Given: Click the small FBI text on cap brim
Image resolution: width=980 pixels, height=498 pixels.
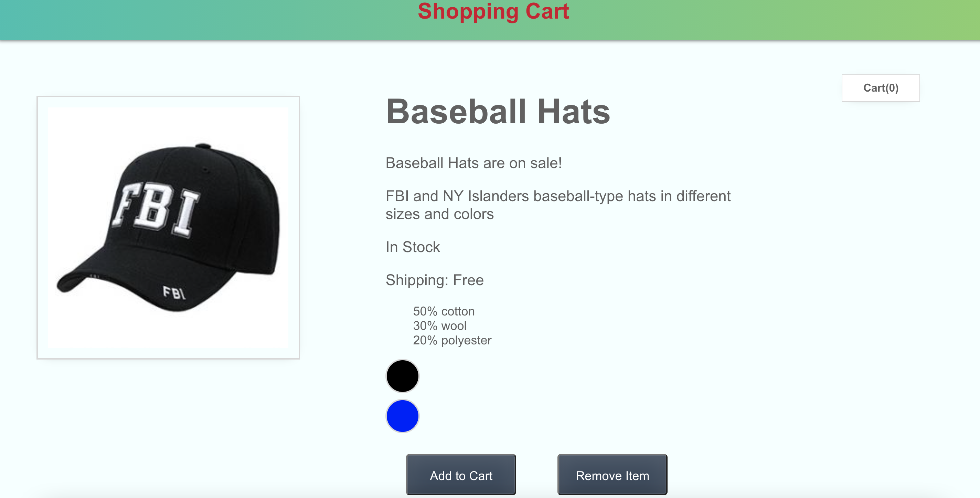Looking at the screenshot, I should (174, 293).
